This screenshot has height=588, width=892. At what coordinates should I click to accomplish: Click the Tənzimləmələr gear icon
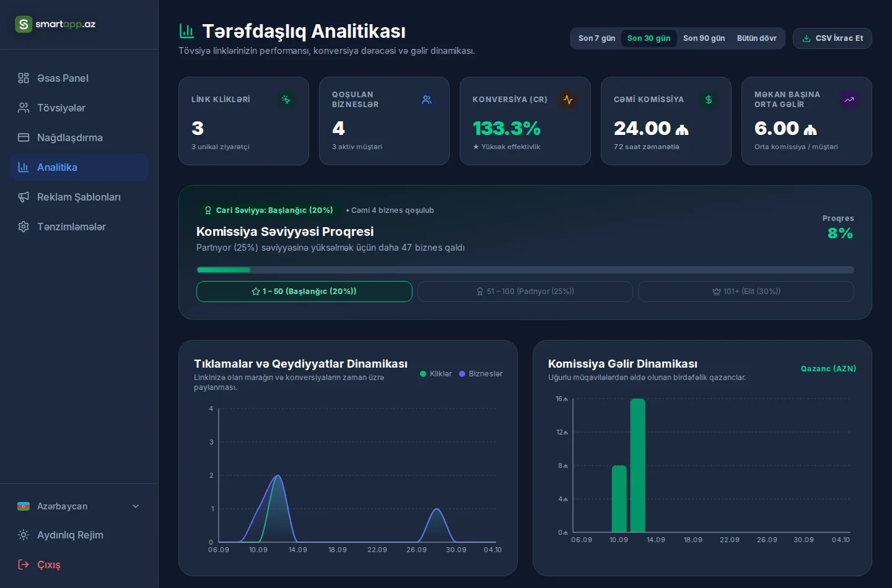[x=24, y=227]
